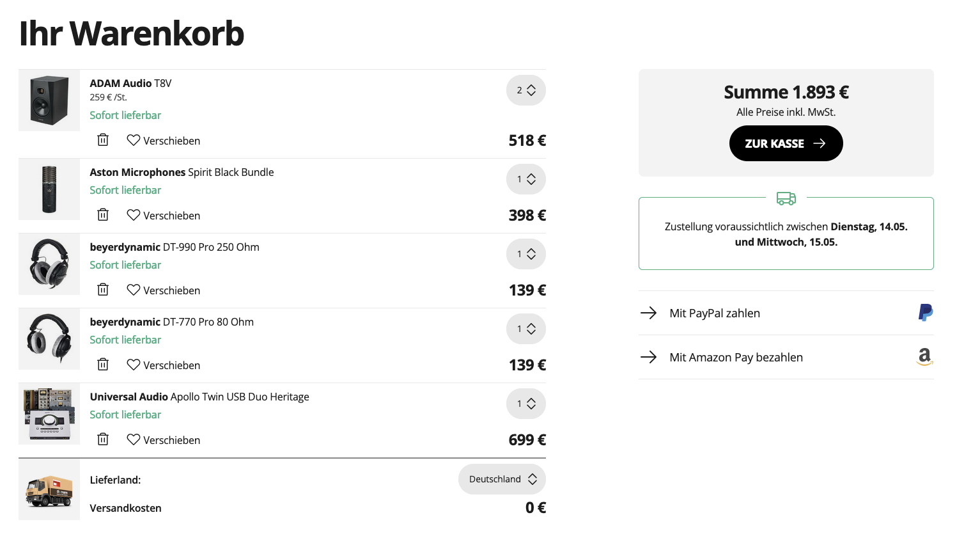Move DT-990 Pro to wishlist via Verschieben

pyautogui.click(x=171, y=290)
